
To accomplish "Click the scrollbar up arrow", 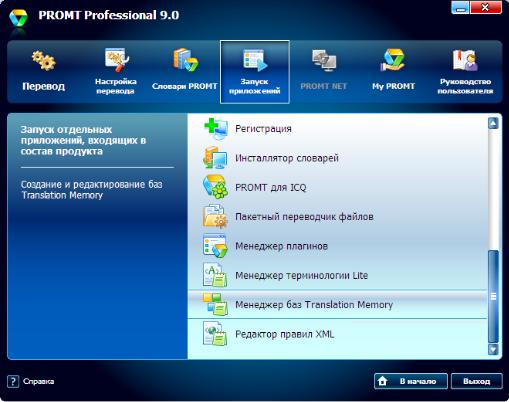I will click(493, 123).
